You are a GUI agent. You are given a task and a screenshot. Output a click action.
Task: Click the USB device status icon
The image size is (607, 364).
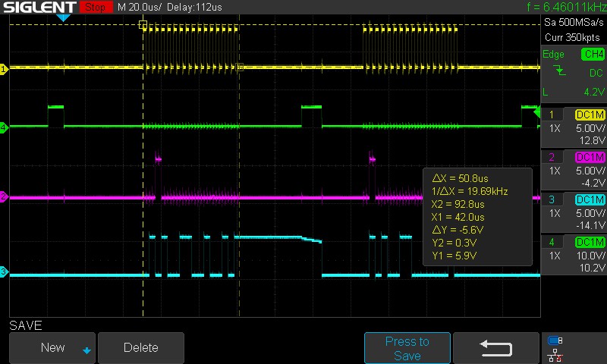coord(555,340)
